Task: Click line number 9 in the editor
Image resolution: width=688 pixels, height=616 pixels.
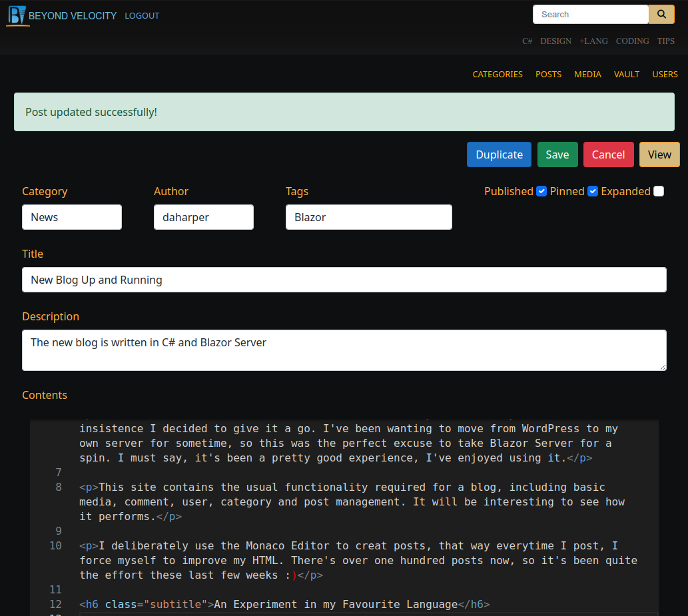Action: point(59,531)
